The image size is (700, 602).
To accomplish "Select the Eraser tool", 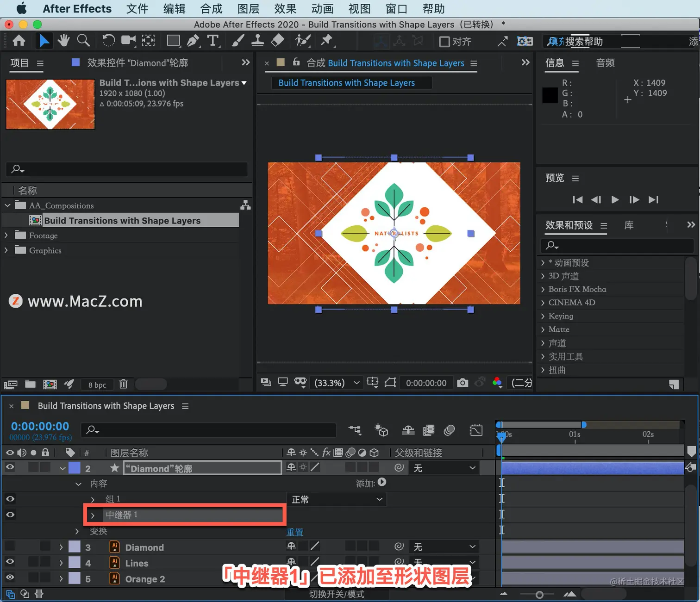I will (277, 41).
